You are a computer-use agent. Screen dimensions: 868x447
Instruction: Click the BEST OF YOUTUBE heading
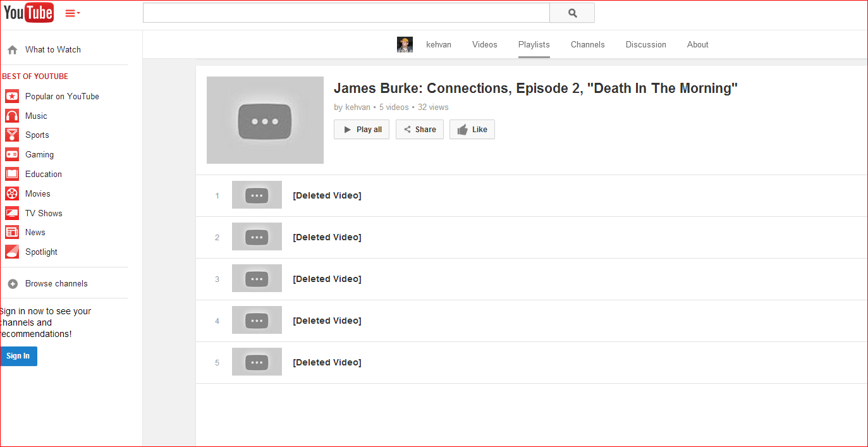35,77
